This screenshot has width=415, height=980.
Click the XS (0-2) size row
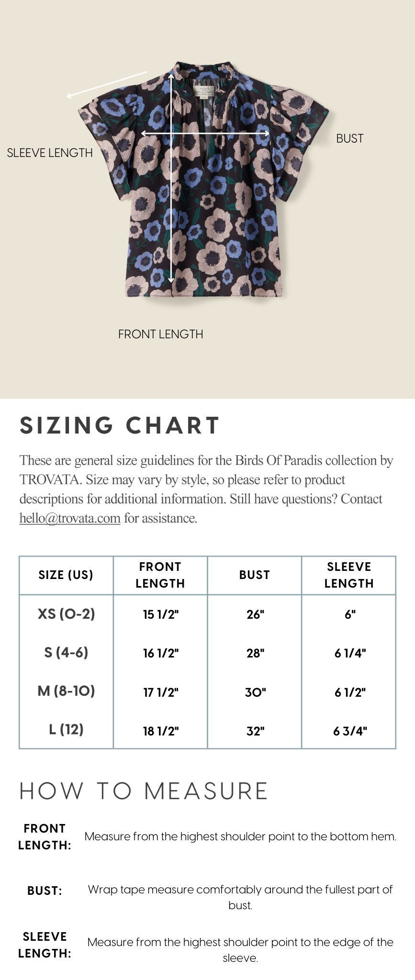tap(207, 614)
